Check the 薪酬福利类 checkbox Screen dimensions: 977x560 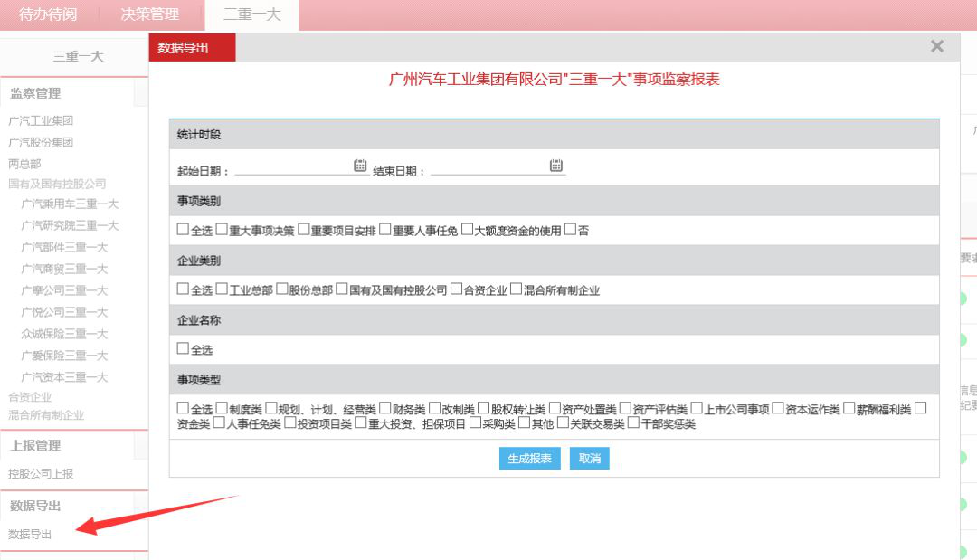point(849,408)
